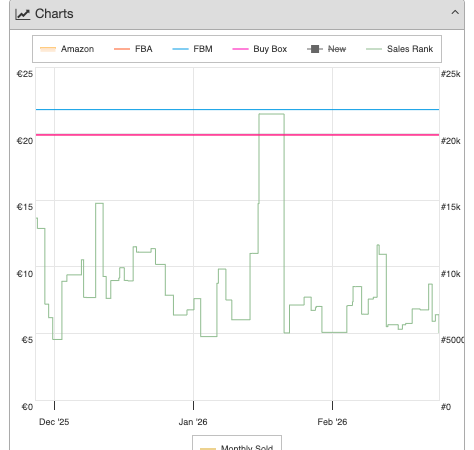Click the Buy Box pink legend line
Viewport: 474px width, 450px height.
pos(240,49)
